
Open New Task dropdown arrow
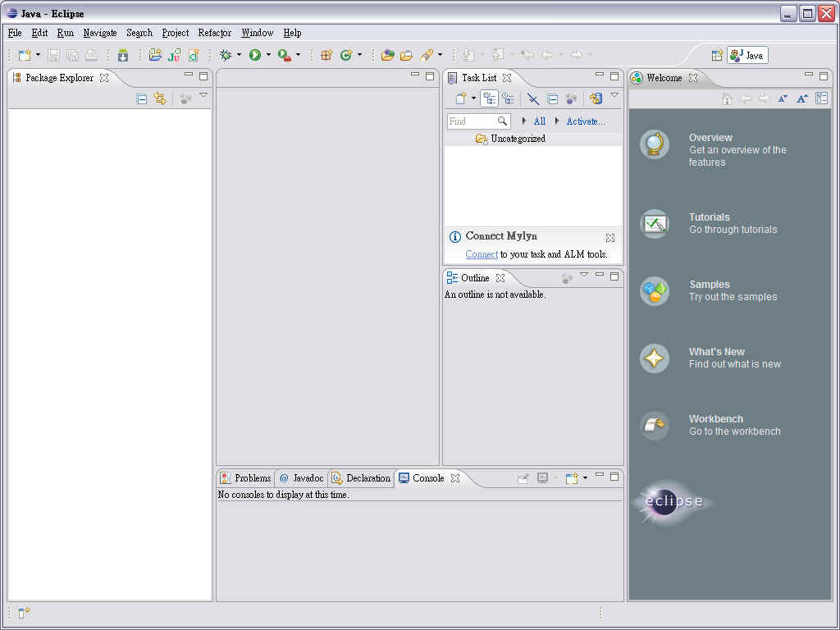[x=473, y=98]
